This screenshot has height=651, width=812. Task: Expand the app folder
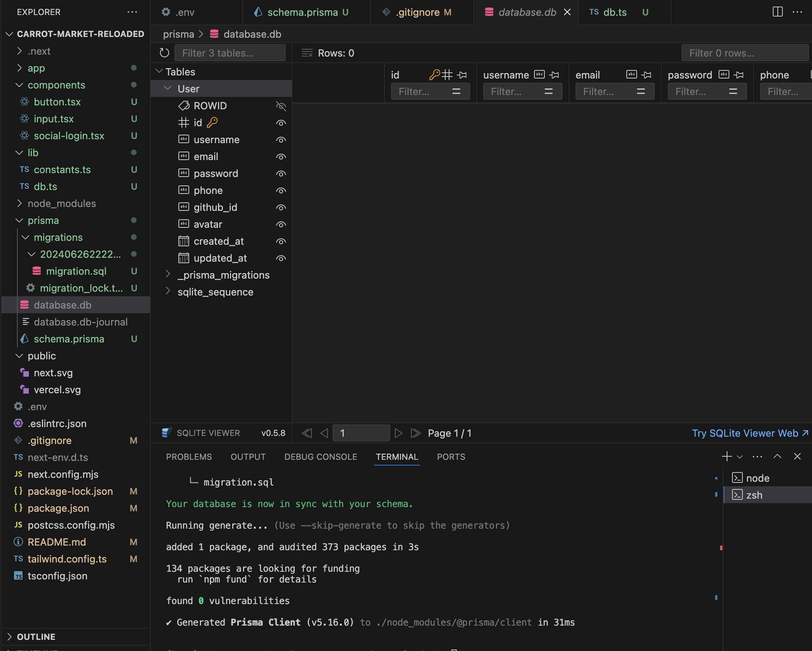(x=19, y=68)
